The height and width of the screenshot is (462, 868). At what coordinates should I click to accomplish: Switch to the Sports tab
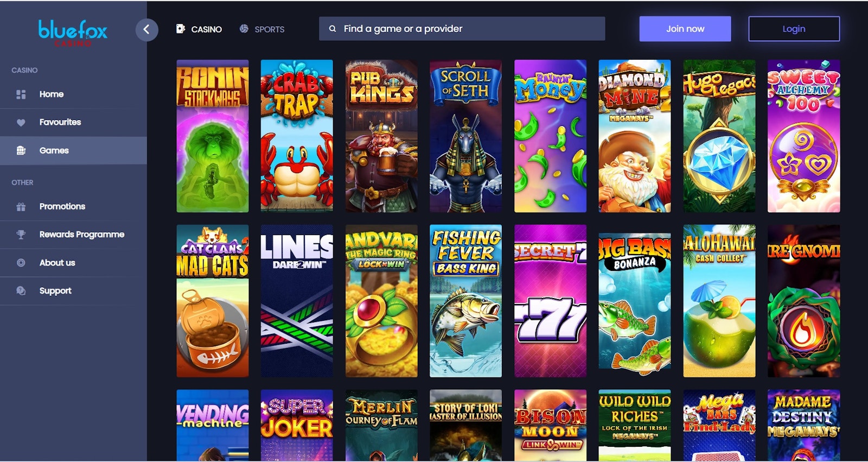pos(262,29)
